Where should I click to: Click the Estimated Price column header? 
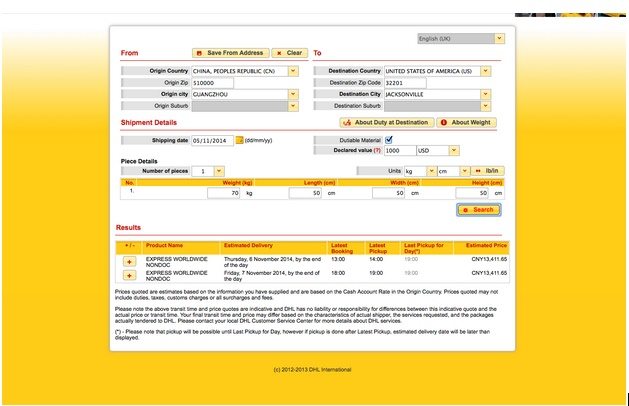coord(486,245)
